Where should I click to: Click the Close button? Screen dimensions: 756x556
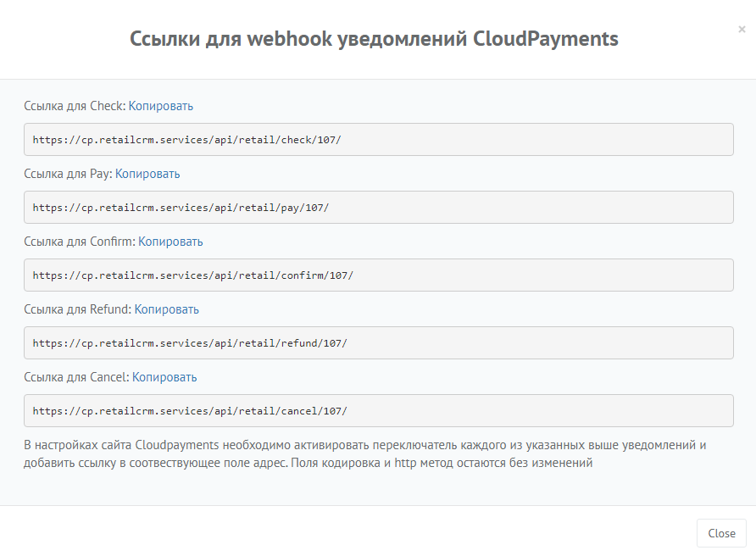(721, 533)
